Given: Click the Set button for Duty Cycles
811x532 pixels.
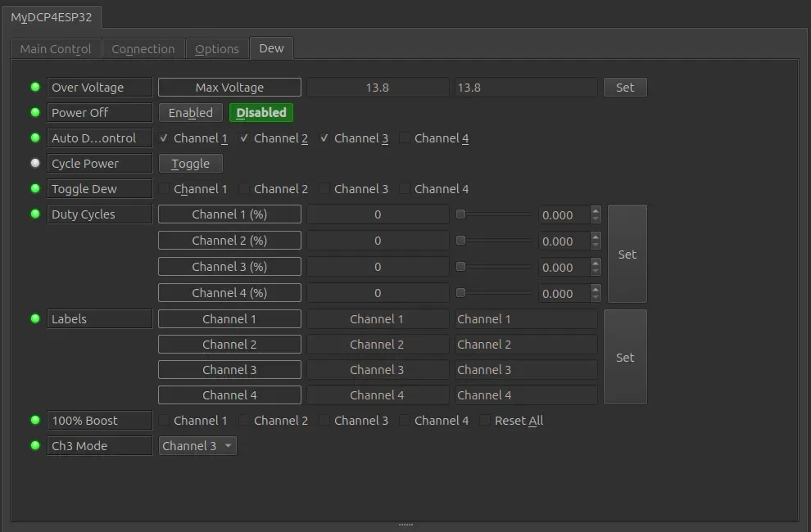Looking at the screenshot, I should coord(627,254).
